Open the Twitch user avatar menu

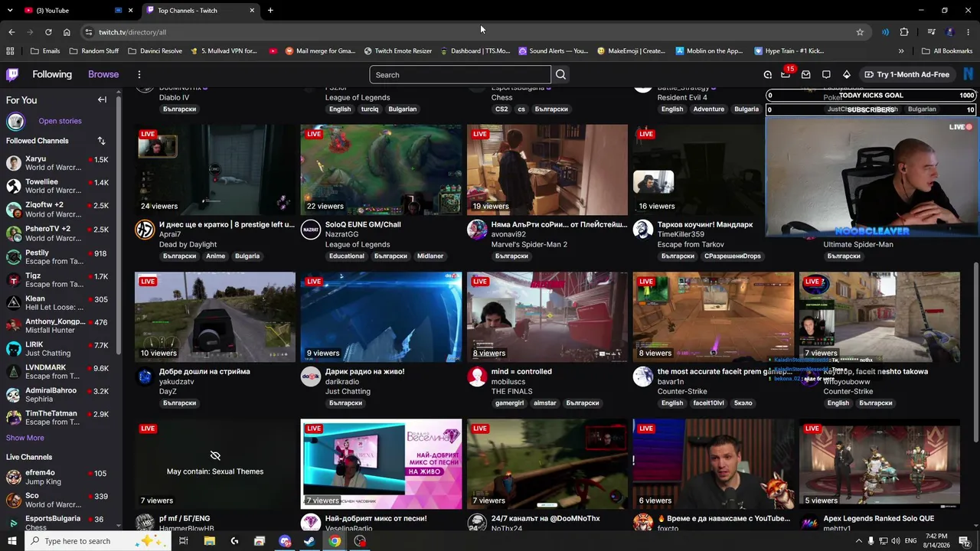[x=969, y=74]
